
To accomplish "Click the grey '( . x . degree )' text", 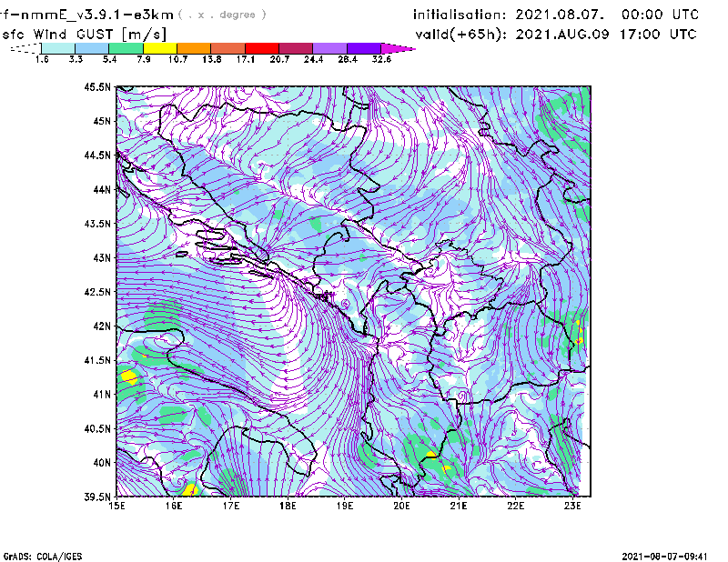I will pyautogui.click(x=222, y=15).
